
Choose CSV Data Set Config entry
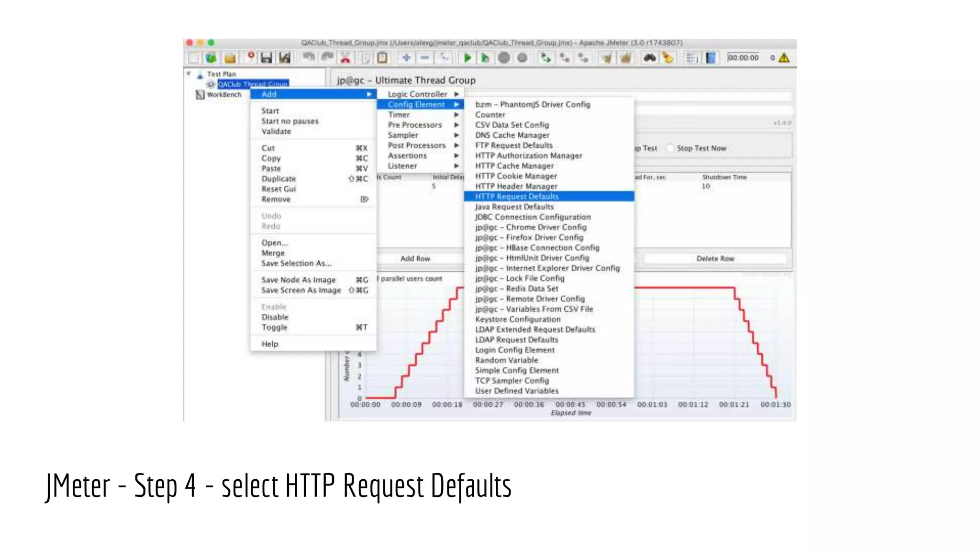(x=549, y=125)
